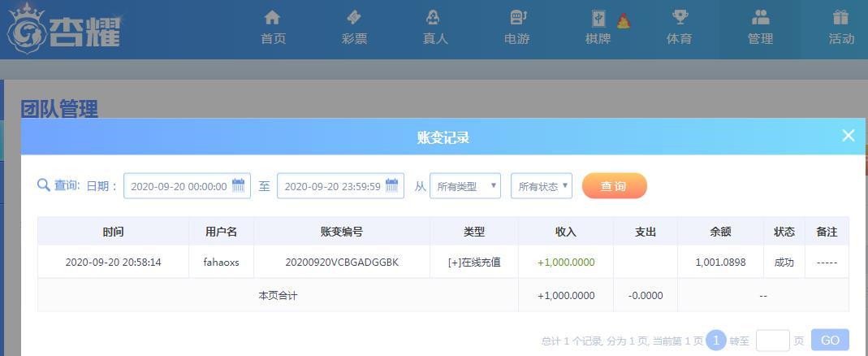Click the trophy icon above 体育
Viewport: 868px width, 356px height.
click(x=680, y=17)
